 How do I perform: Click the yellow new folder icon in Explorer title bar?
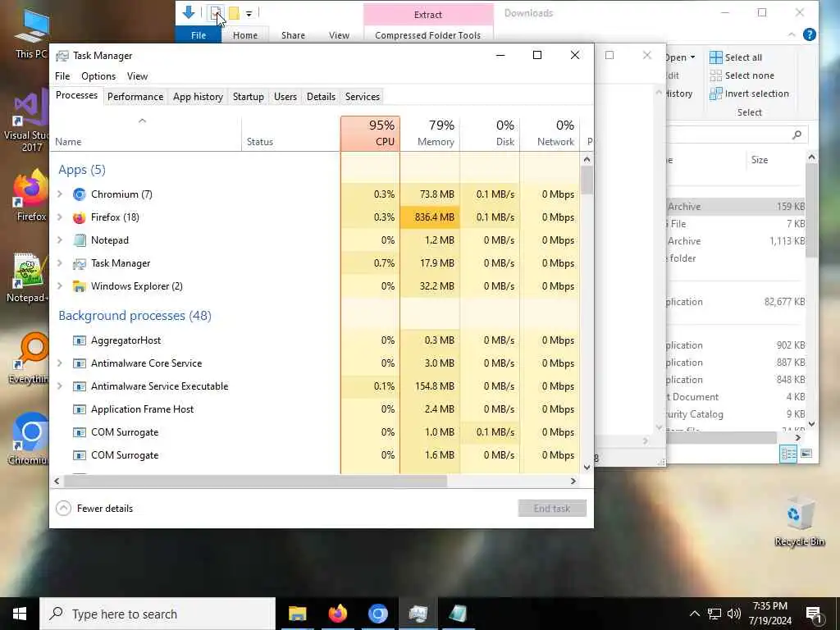[234, 13]
